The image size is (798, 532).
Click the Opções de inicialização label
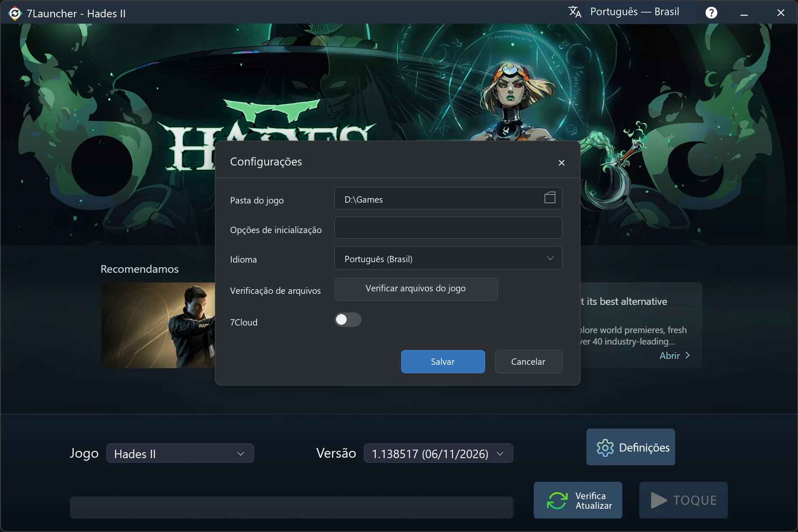[x=276, y=230]
